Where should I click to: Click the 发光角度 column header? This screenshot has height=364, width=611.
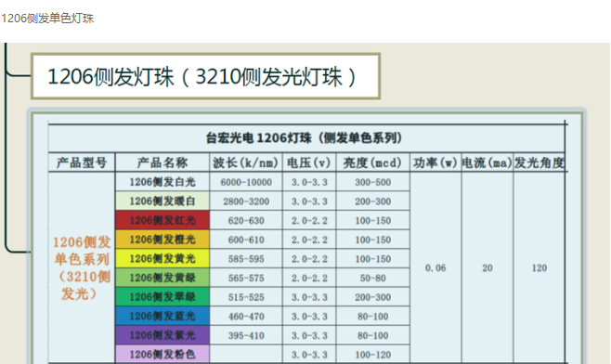coord(539,162)
